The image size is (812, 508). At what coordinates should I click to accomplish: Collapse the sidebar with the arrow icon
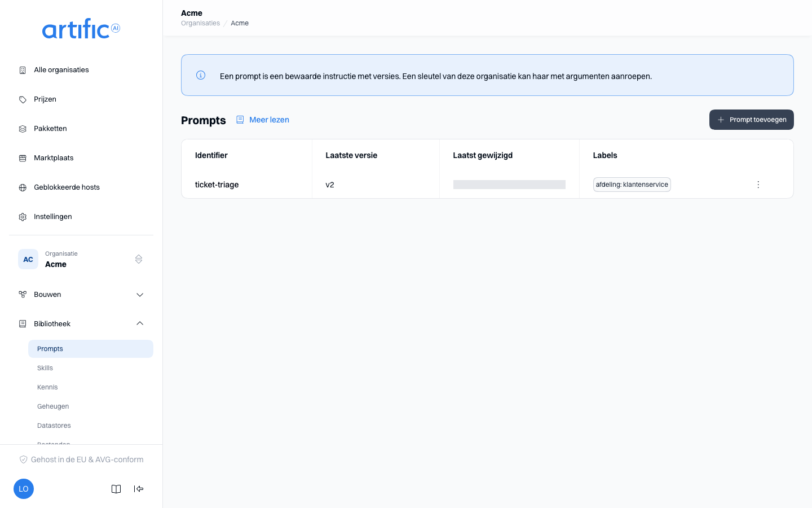point(139,489)
